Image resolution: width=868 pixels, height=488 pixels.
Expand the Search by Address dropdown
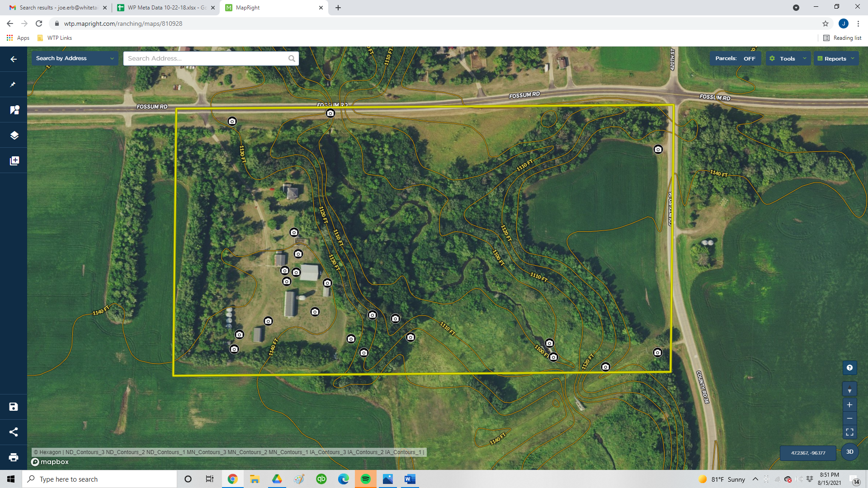point(75,58)
